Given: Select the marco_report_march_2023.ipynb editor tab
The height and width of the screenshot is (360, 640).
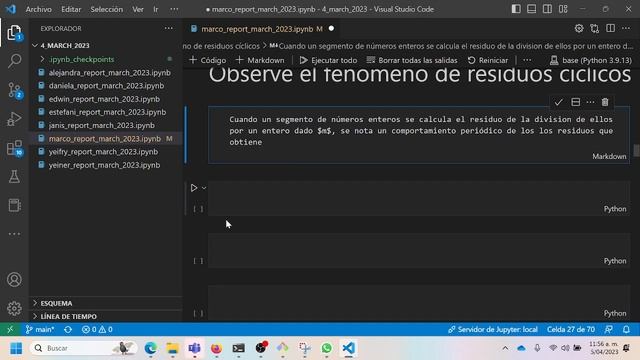Looking at the screenshot, I should point(262,29).
